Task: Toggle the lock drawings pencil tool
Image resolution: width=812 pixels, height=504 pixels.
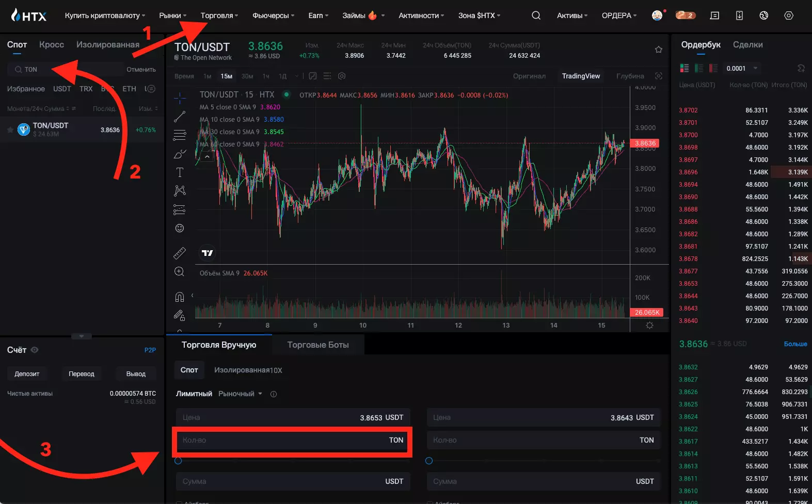Action: click(180, 315)
